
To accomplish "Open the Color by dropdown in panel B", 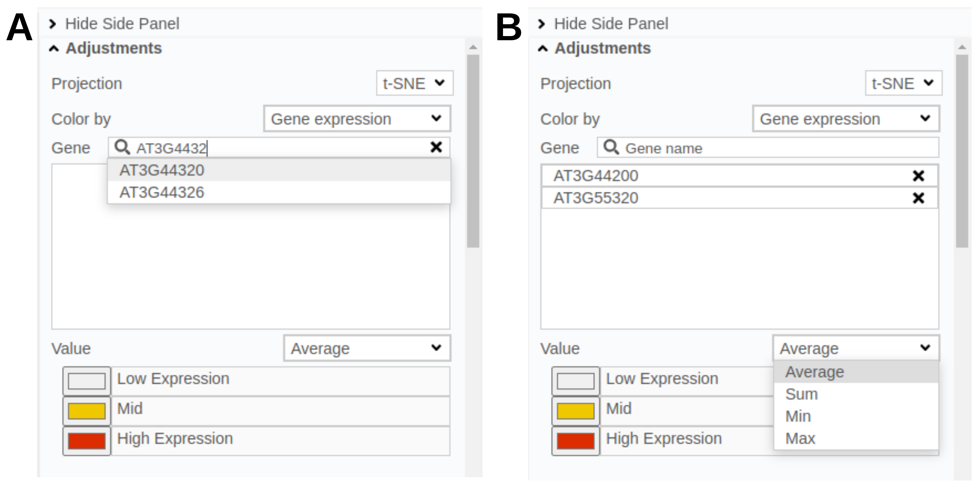I will pyautogui.click(x=846, y=119).
